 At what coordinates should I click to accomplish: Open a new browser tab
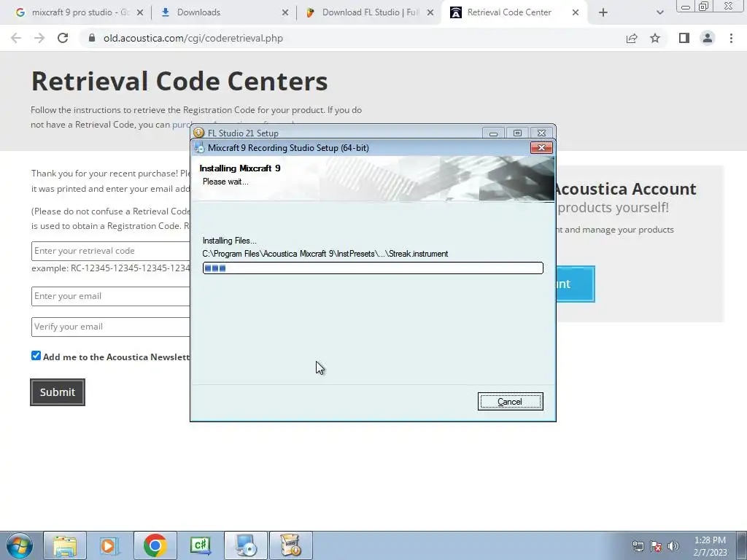(x=603, y=12)
